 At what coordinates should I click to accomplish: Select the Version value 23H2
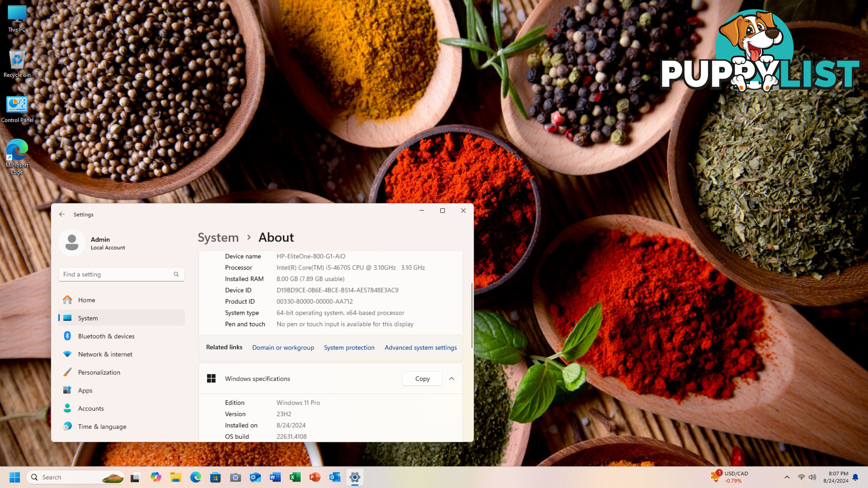click(x=284, y=414)
